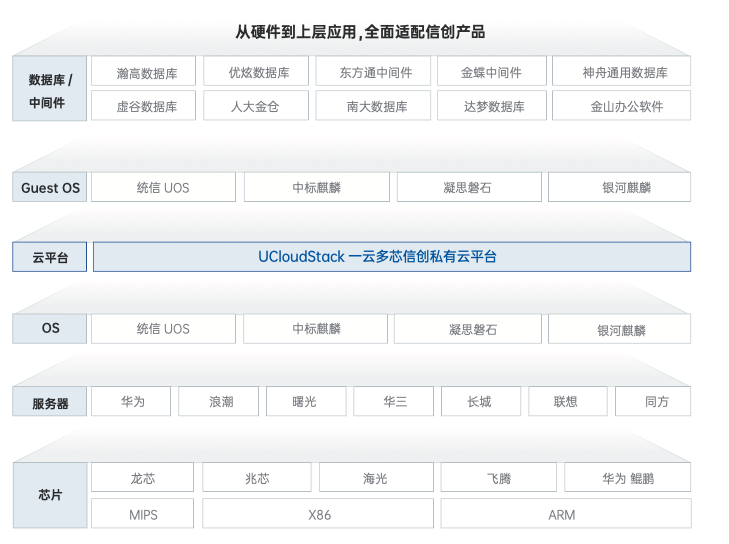Select 统信 UOS in the Guest OS row
Viewport: 729px width, 544px height.
pos(163,188)
